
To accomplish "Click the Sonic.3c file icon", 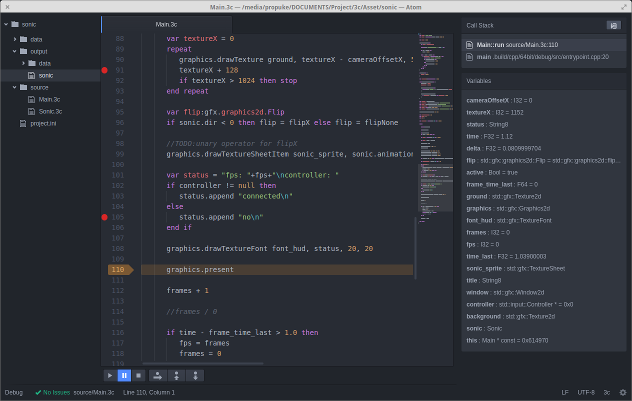I will pyautogui.click(x=31, y=112).
